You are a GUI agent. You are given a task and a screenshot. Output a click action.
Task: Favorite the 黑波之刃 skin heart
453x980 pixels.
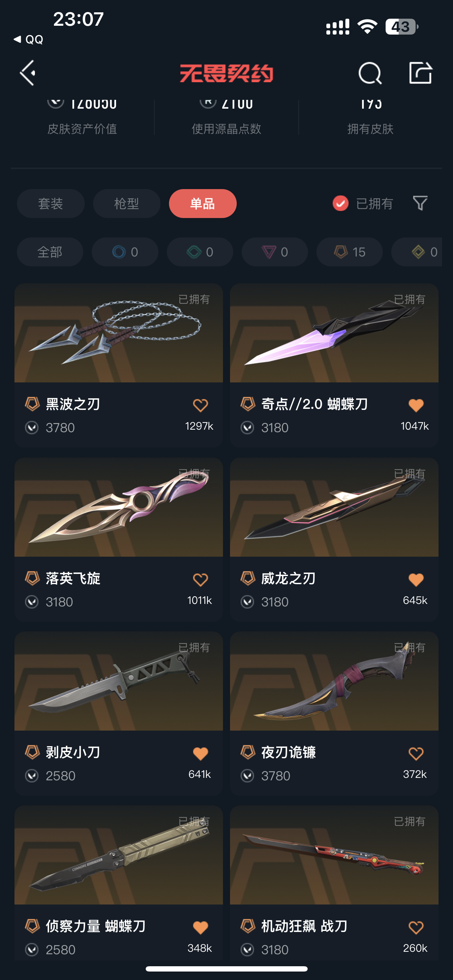click(x=200, y=405)
